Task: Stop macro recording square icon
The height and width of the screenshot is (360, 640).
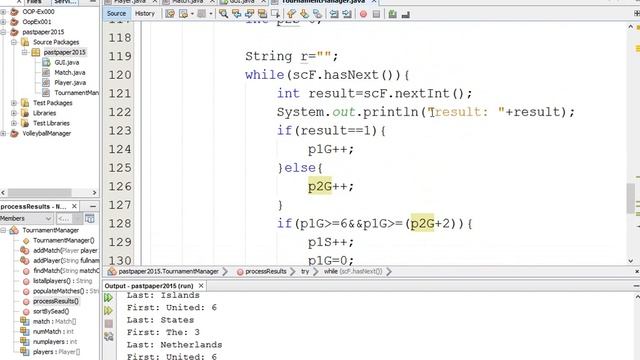Action: coord(376,14)
